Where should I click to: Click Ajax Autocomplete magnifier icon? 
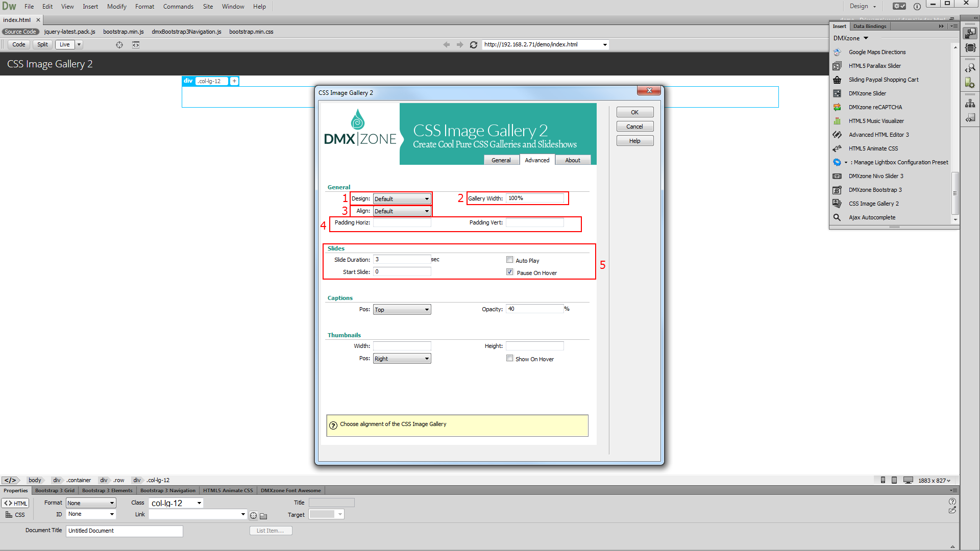(x=837, y=217)
